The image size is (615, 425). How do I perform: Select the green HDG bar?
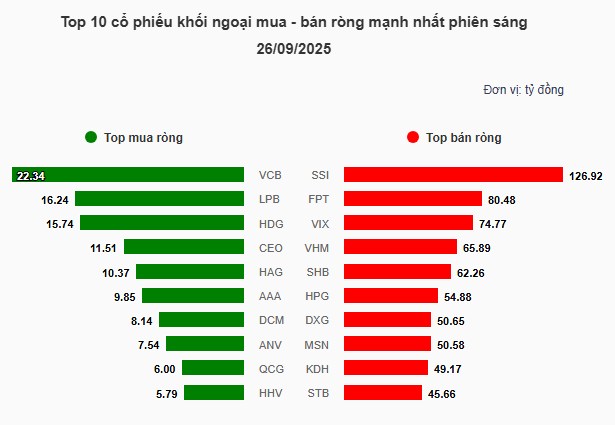[x=161, y=223]
